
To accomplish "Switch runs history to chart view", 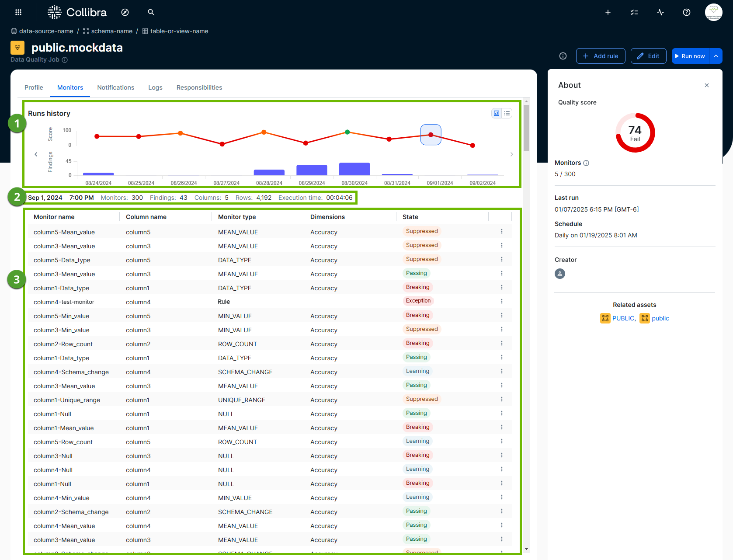I will (x=497, y=113).
